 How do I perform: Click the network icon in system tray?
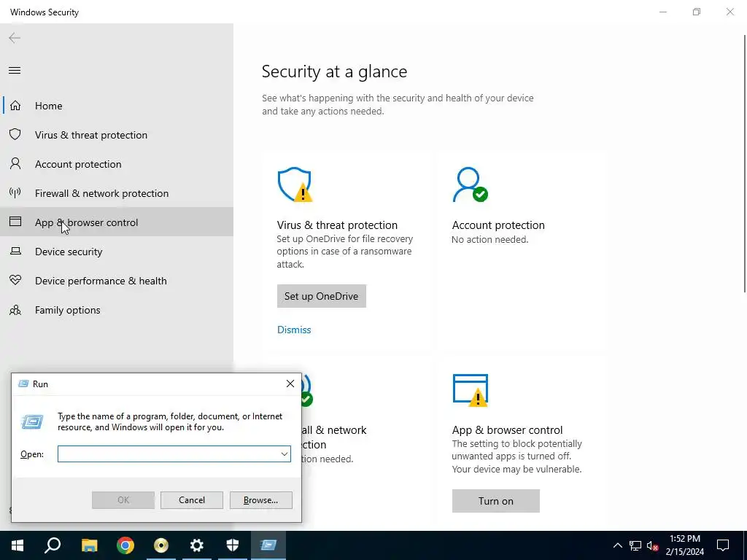point(635,545)
